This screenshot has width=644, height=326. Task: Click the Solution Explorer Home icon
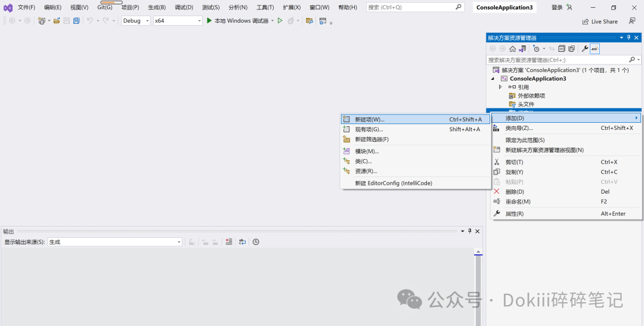click(x=512, y=49)
